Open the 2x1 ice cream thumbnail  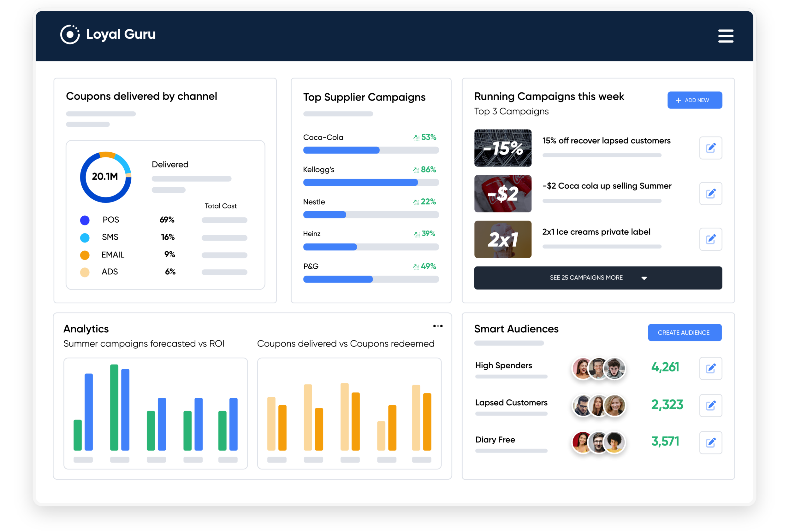click(502, 239)
